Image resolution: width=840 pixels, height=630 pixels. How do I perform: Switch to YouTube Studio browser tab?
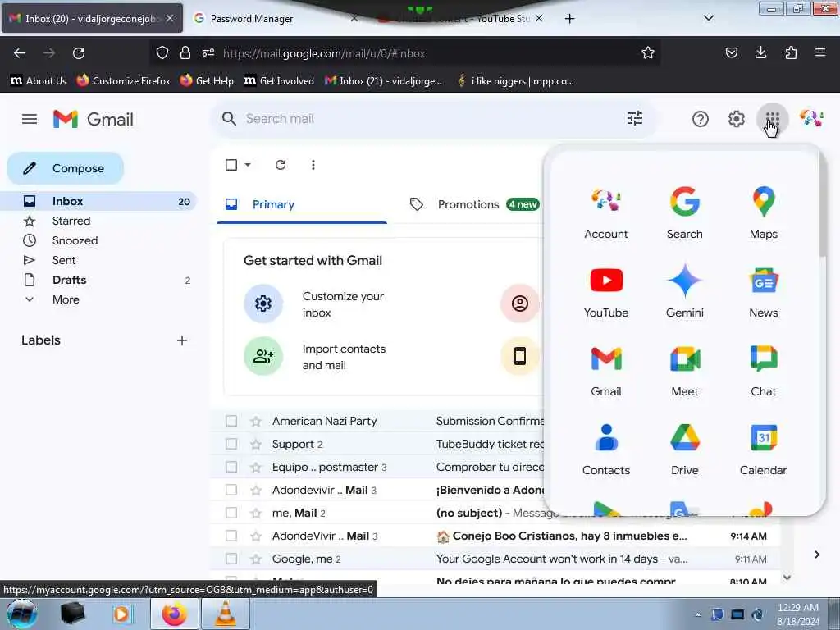click(461, 18)
